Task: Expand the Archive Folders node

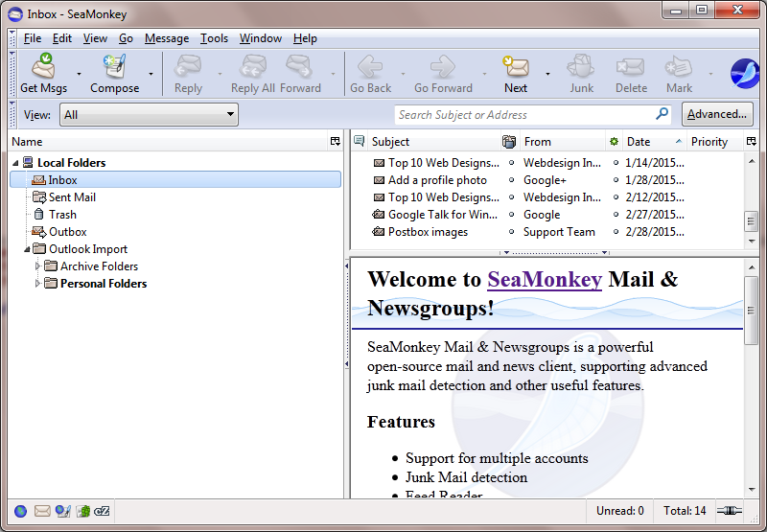Action: pos(37,266)
